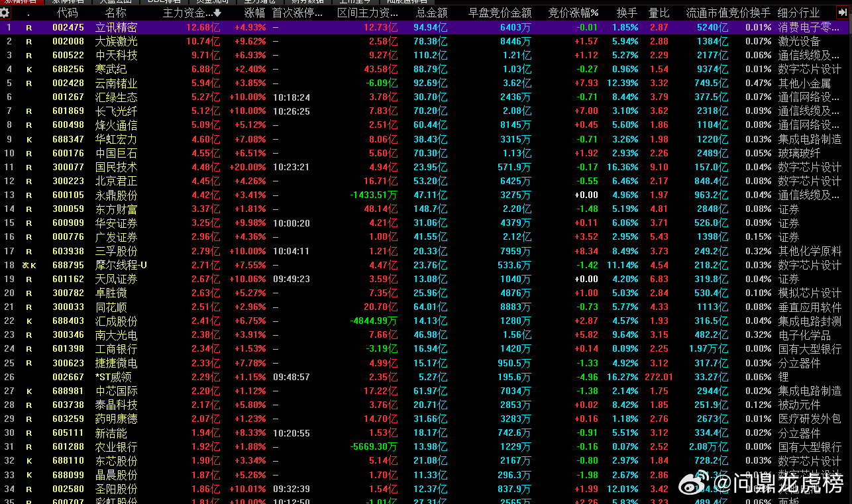Select the 汇绿生态 stock name
Image resolution: width=852 pixels, height=504 pixels.
pos(117,97)
